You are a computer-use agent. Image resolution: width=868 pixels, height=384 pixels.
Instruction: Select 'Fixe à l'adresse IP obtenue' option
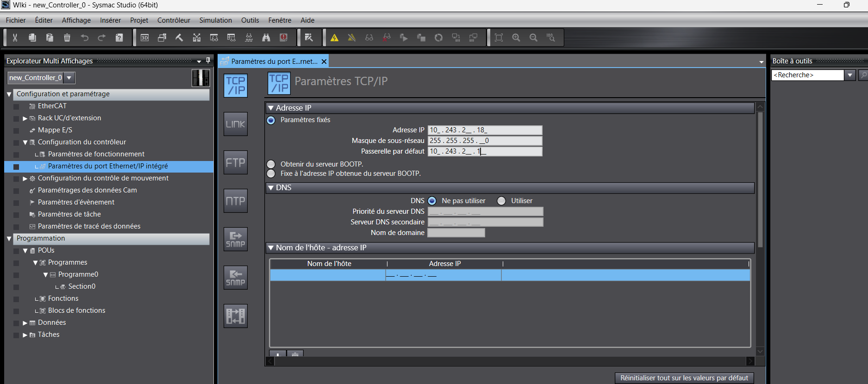coord(271,173)
